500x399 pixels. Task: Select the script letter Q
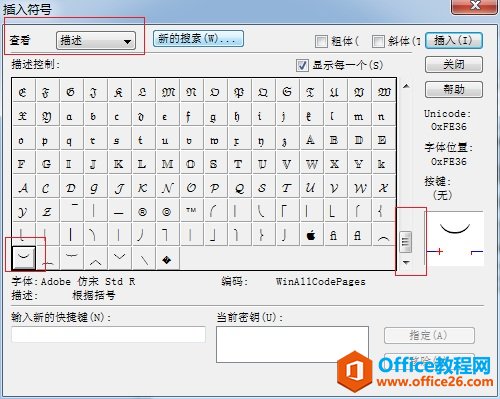[238, 188]
